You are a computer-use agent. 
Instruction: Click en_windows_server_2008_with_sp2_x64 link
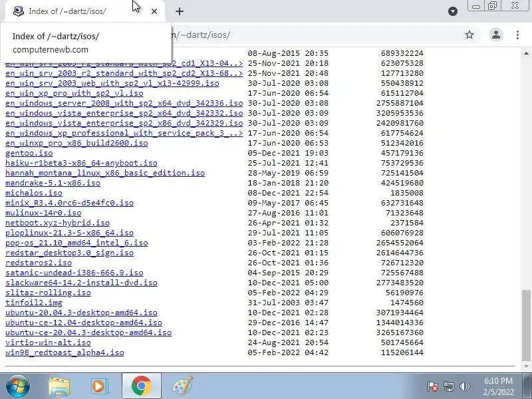tap(124, 103)
